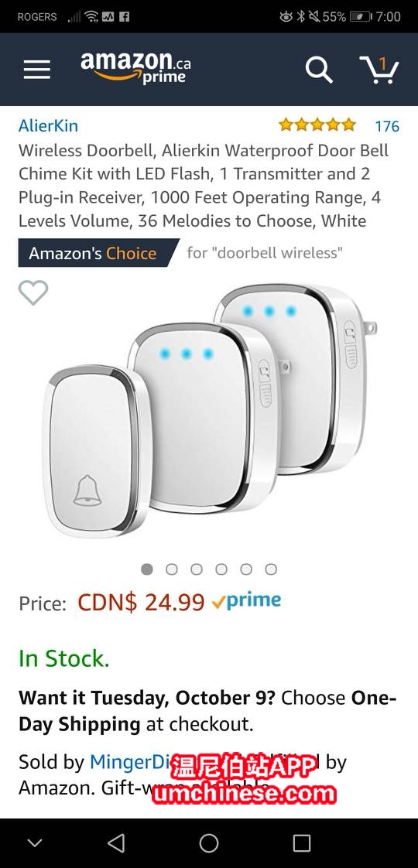Tap the Android back triangle button
Screen dimensions: 418x868
tap(116, 843)
